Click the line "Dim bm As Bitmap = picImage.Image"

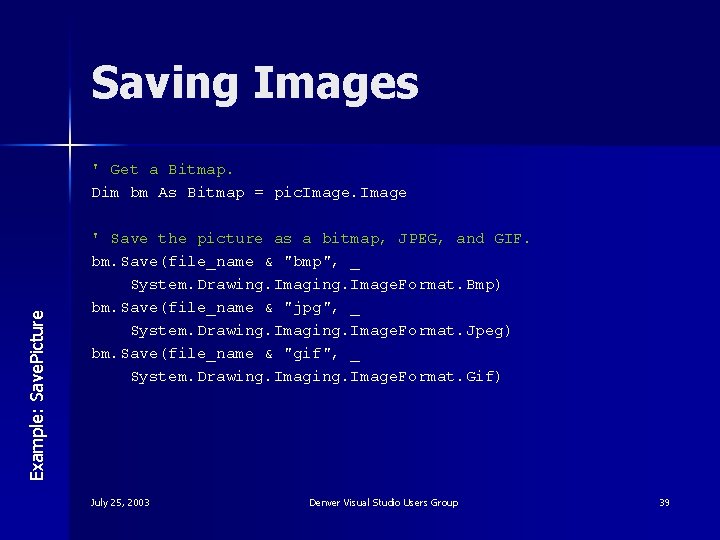coord(249,193)
